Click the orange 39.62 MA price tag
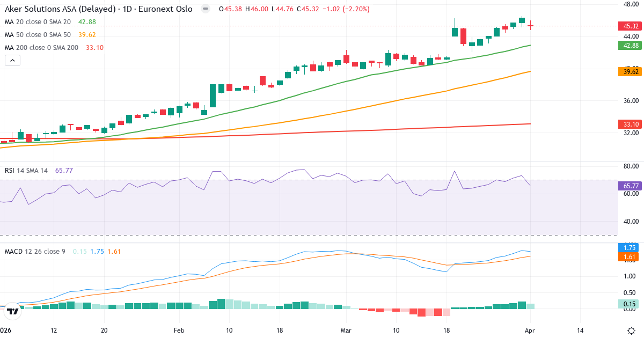 click(x=631, y=71)
